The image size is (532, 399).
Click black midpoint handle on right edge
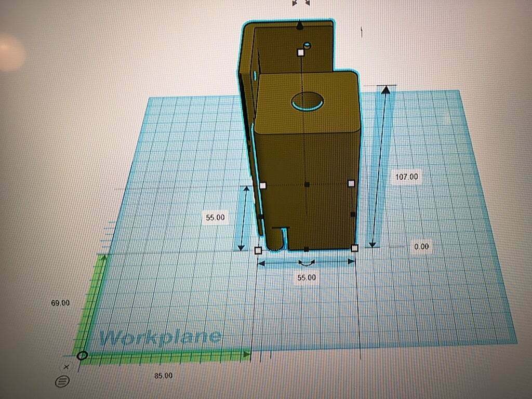353,214
